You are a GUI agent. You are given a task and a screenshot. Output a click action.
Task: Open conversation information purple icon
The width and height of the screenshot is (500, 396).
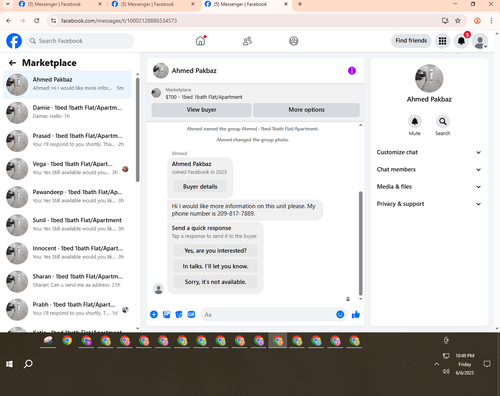pos(352,71)
